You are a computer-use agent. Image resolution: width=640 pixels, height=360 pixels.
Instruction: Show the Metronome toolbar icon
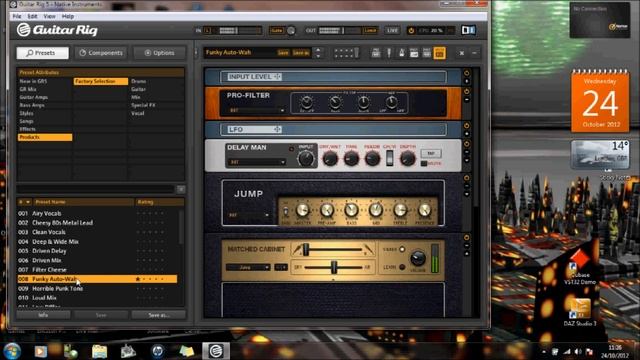pyautogui.click(x=402, y=53)
